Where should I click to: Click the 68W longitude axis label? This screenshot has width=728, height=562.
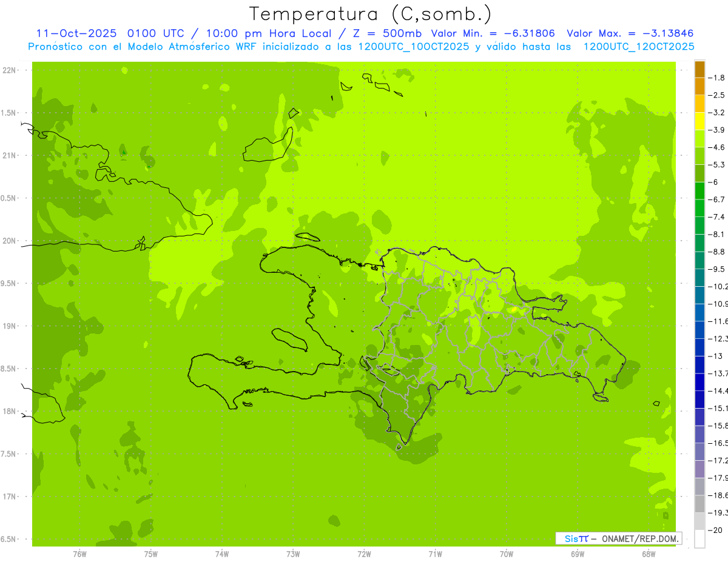pyautogui.click(x=649, y=554)
